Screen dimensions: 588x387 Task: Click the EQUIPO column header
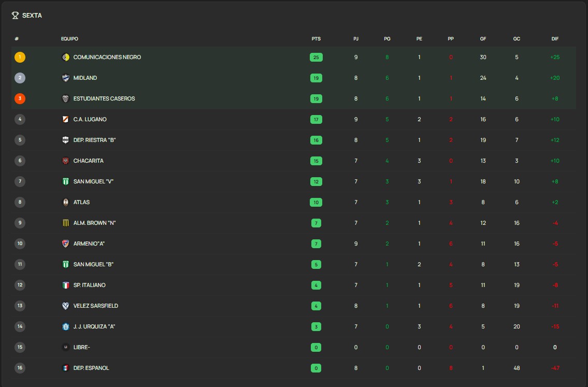tap(70, 39)
